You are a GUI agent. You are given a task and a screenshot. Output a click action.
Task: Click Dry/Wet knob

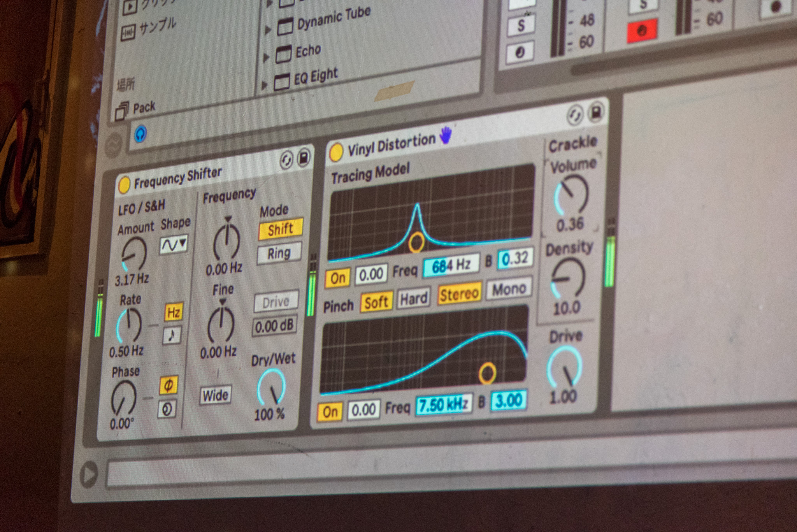[271, 387]
